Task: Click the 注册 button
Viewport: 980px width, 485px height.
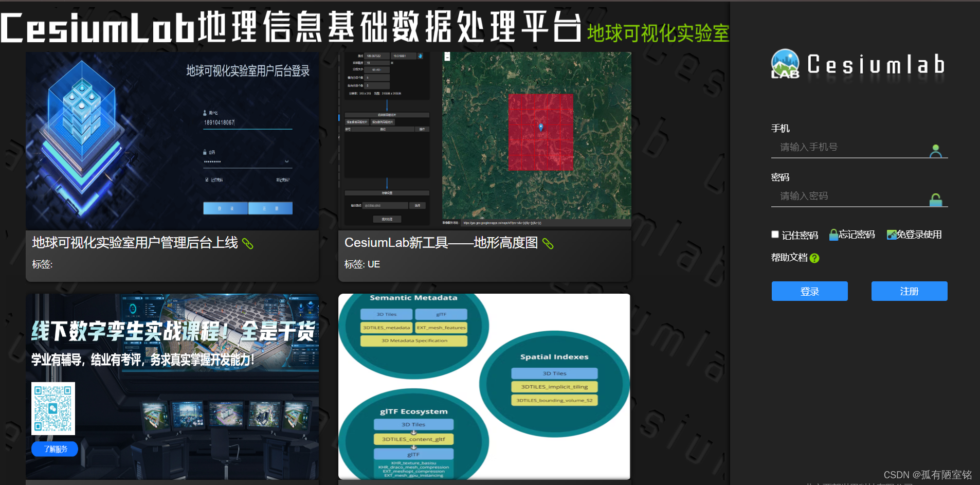Action: point(910,291)
